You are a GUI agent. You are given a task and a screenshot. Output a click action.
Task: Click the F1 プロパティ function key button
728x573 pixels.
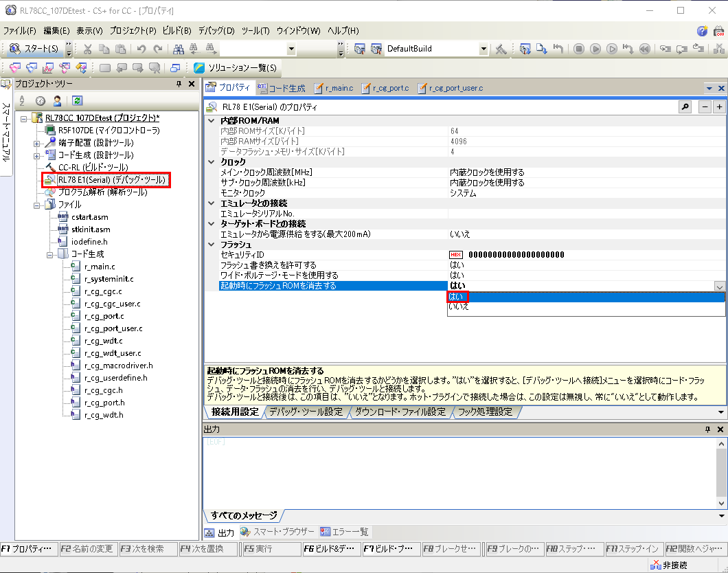point(29,549)
